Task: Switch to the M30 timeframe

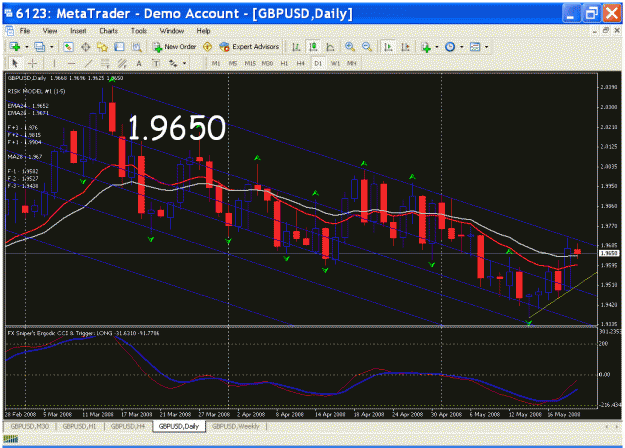Action: pyautogui.click(x=267, y=63)
